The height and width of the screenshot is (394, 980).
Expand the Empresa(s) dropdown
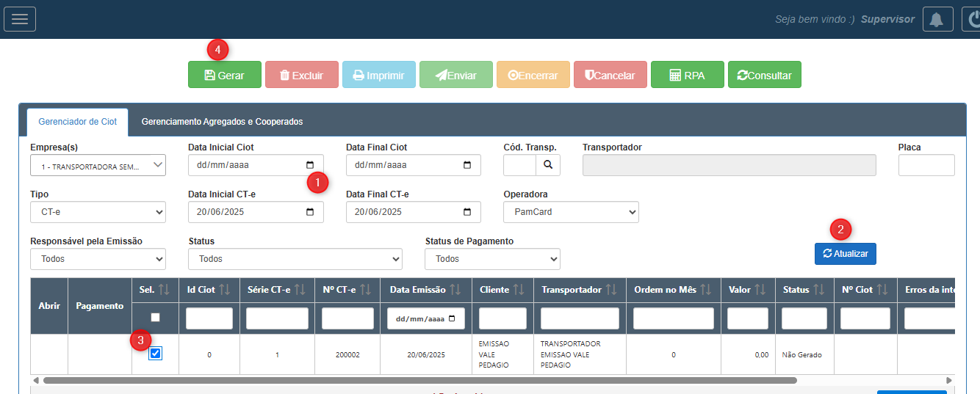tap(98, 166)
